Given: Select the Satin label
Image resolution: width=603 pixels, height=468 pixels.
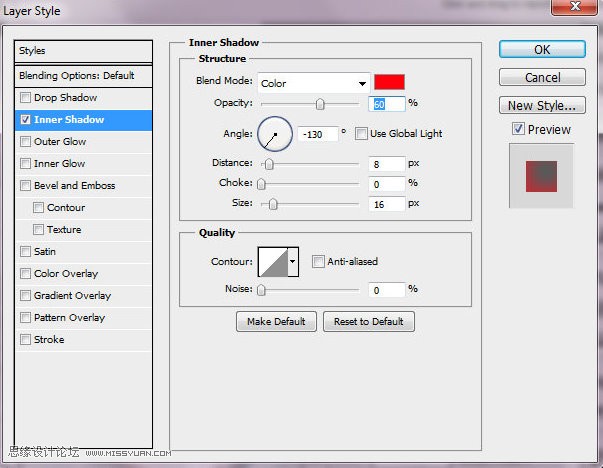Looking at the screenshot, I should pyautogui.click(x=45, y=251).
